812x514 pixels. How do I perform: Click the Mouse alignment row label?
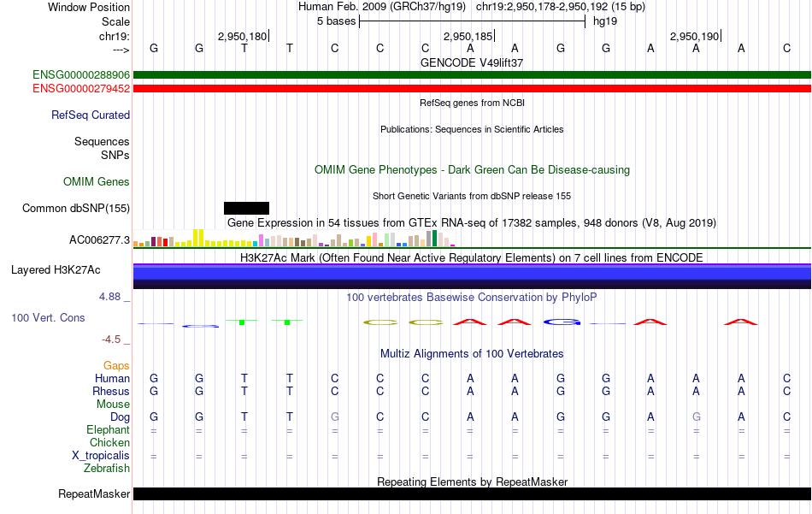click(114, 405)
